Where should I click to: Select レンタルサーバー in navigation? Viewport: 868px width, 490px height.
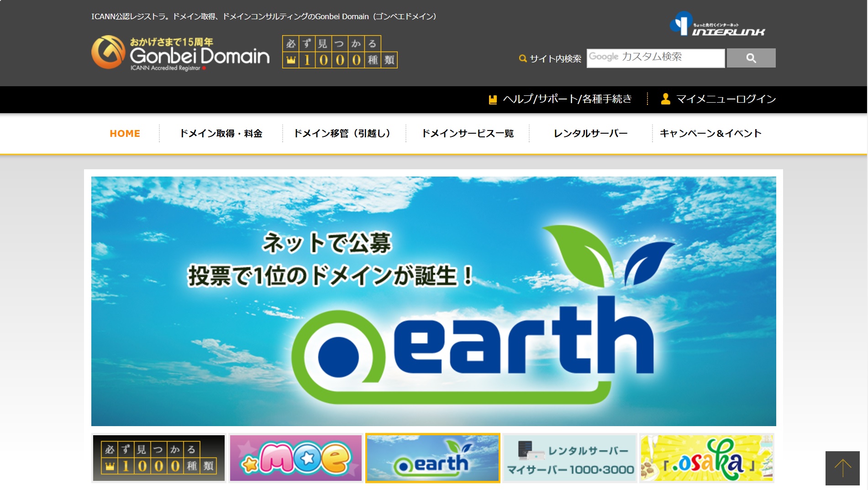pyautogui.click(x=590, y=134)
